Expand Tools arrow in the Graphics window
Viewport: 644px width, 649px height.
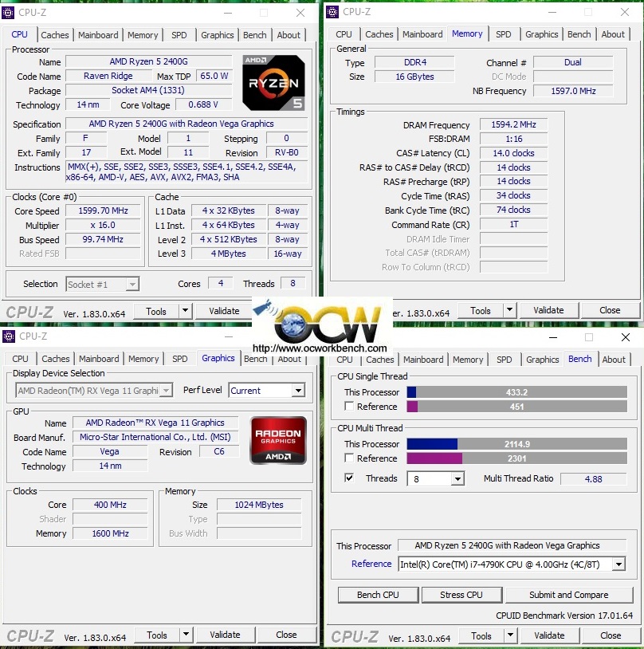[x=186, y=635]
